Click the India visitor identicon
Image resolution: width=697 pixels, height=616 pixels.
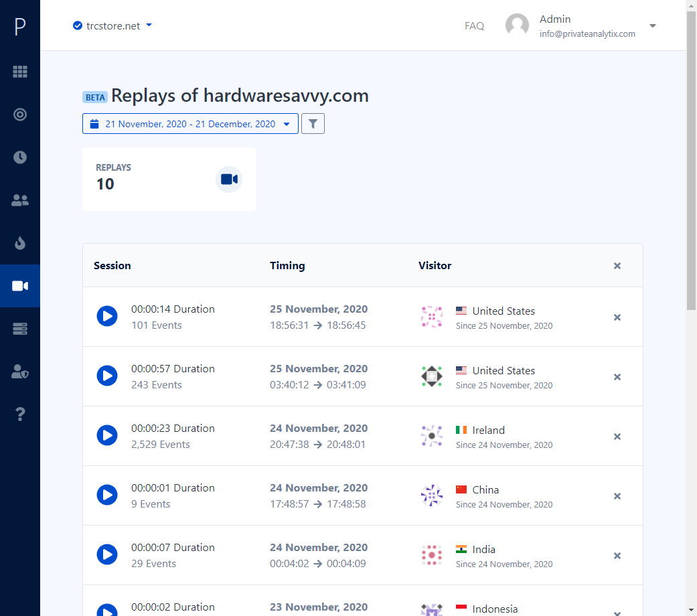click(x=432, y=554)
